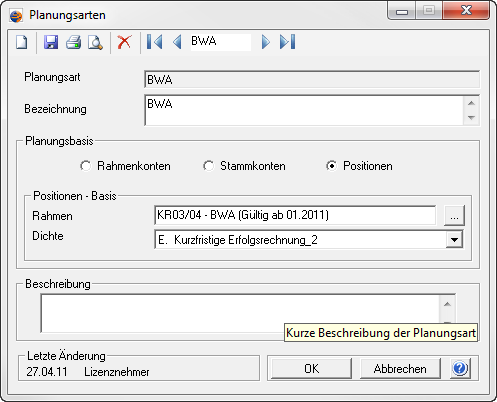
Task: Click the BWA navigation field in toolbar
Action: tap(221, 42)
